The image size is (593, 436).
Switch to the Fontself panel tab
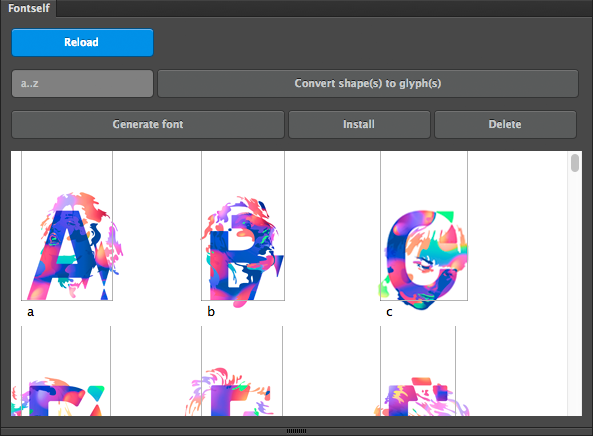pos(29,8)
